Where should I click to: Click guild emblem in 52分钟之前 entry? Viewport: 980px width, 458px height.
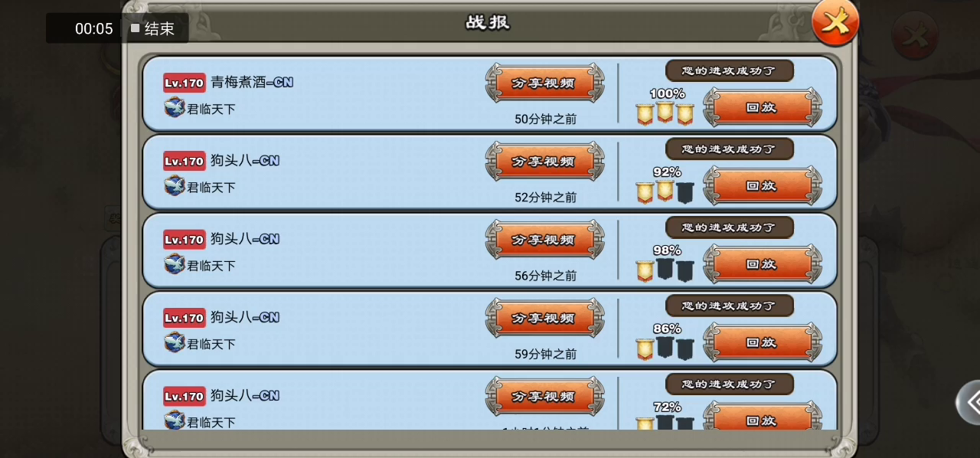[x=175, y=185]
